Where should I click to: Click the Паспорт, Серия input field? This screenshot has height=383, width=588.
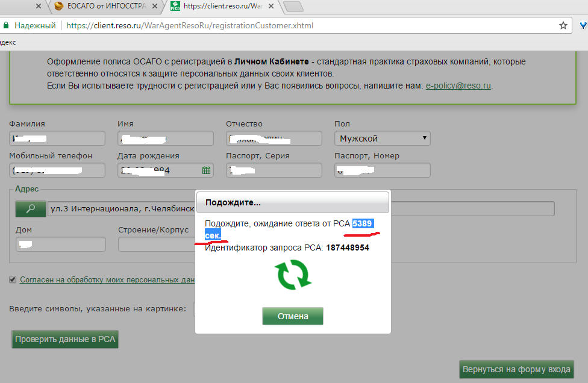click(274, 170)
